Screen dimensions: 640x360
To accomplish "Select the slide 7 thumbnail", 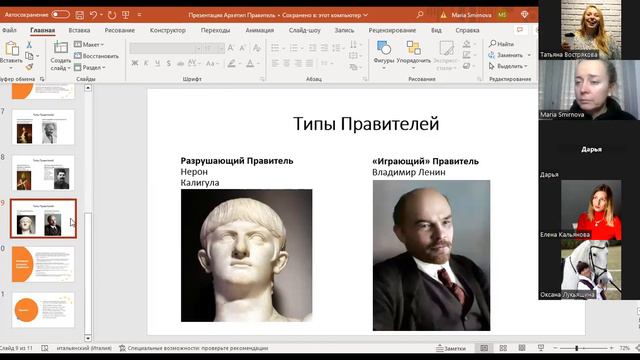I will (x=43, y=127).
